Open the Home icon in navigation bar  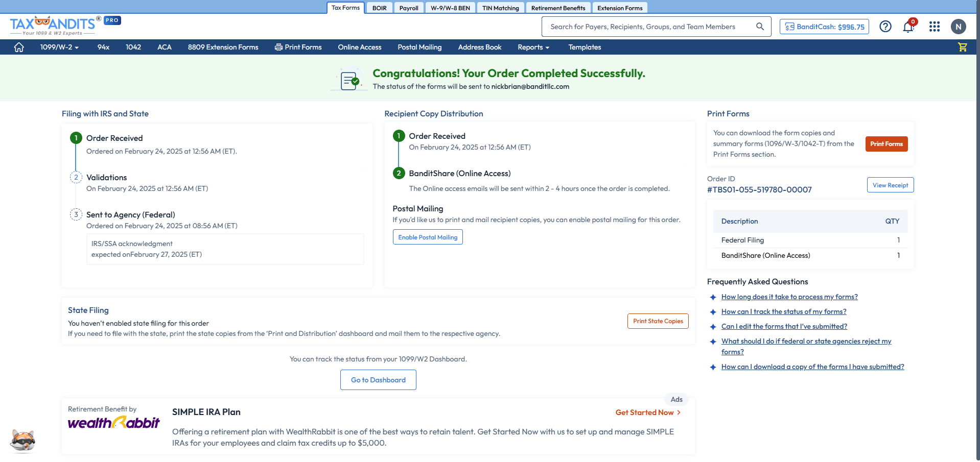click(19, 47)
